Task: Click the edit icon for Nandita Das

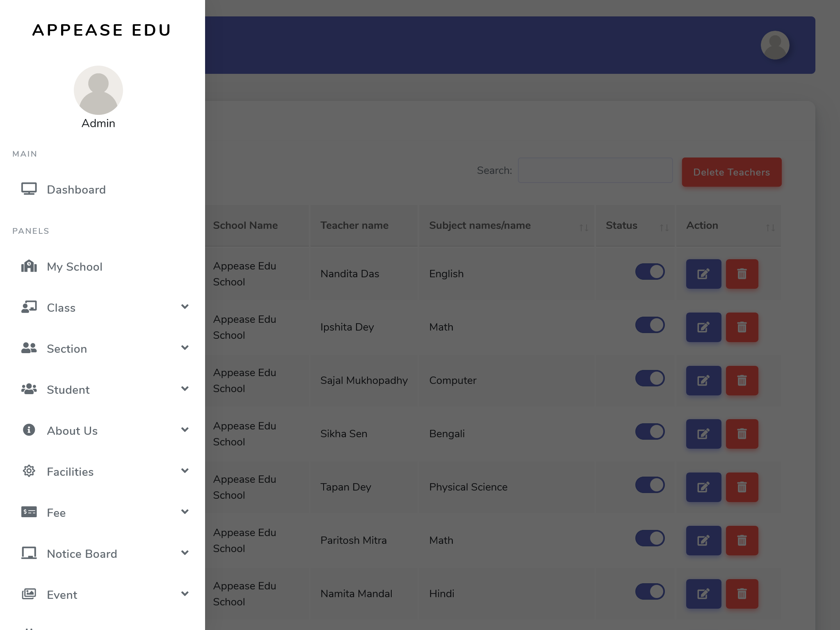Action: click(703, 274)
